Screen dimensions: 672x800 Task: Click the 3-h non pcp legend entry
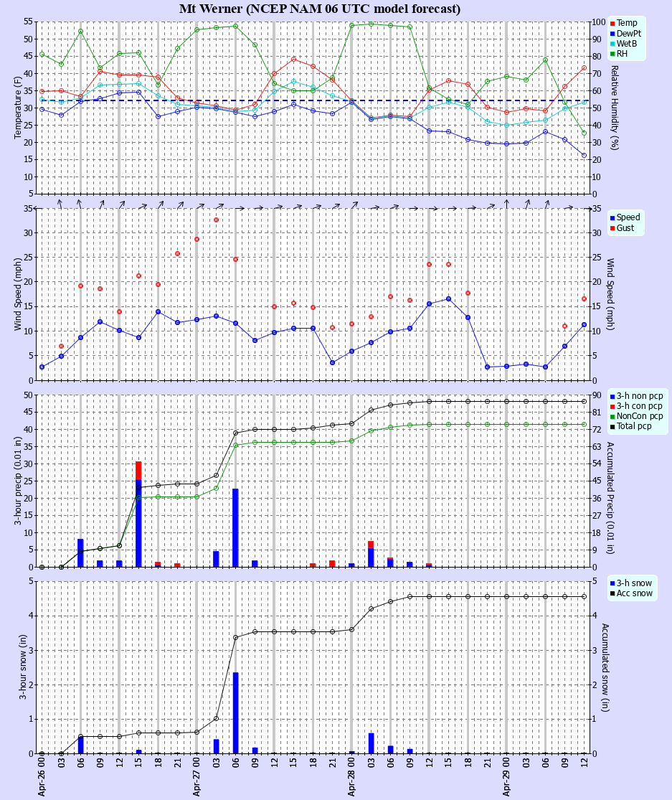(x=640, y=396)
